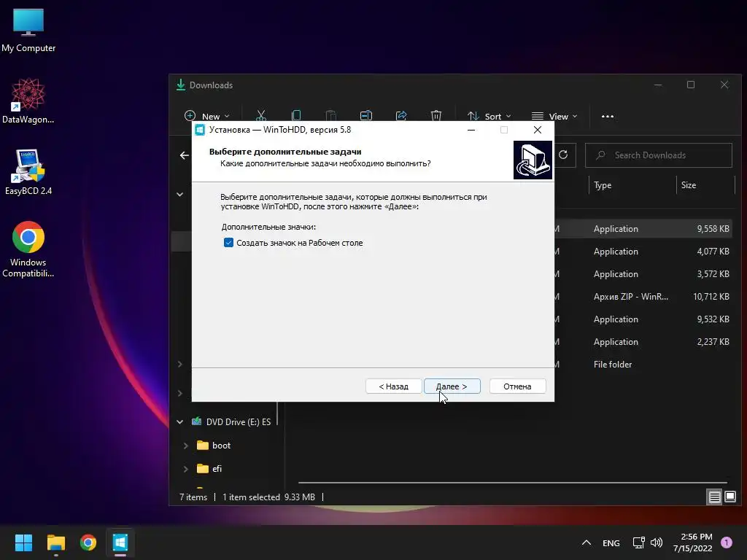Click the horizontal scrollbar in Downloads file list

[513, 483]
